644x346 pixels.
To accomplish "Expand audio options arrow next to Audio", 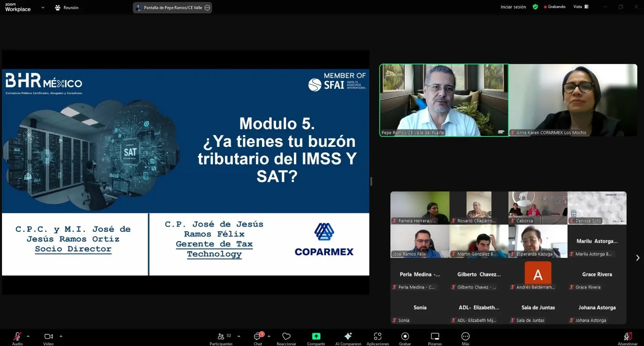I will [x=28, y=336].
